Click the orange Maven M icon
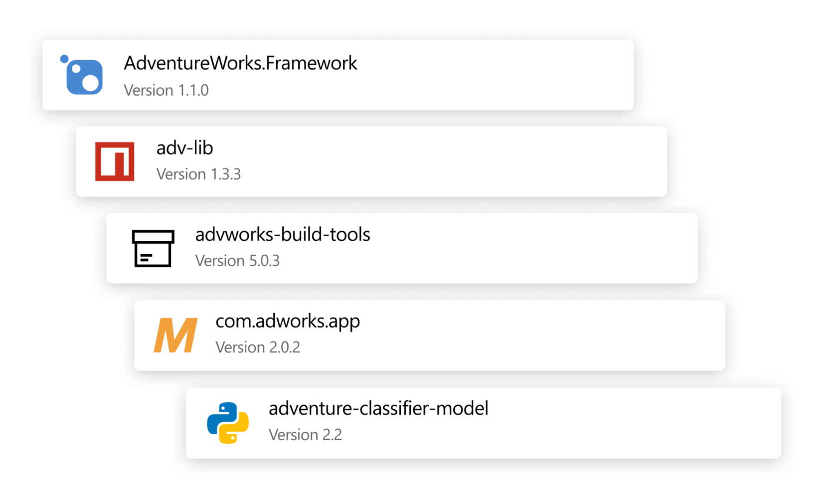The width and height of the screenshot is (824, 504). coord(175,336)
